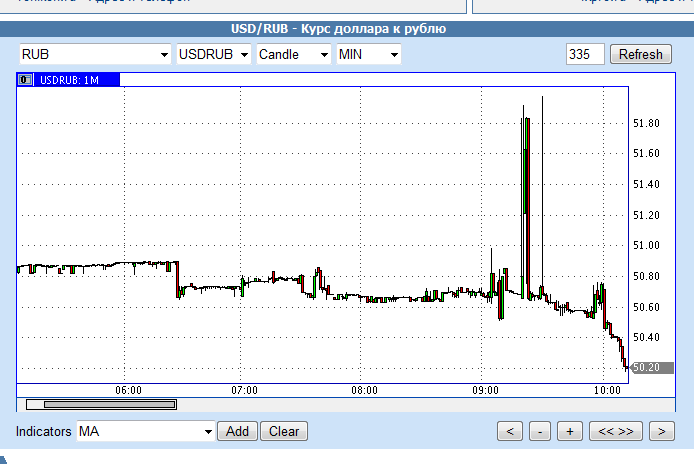Click the 10:00 time axis label
The height and width of the screenshot is (464, 694).
coord(607,391)
